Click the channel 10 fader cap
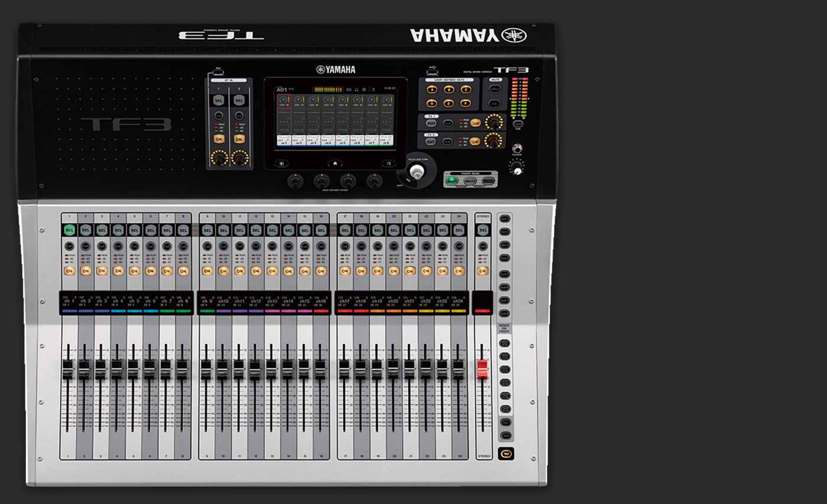 pos(223,369)
